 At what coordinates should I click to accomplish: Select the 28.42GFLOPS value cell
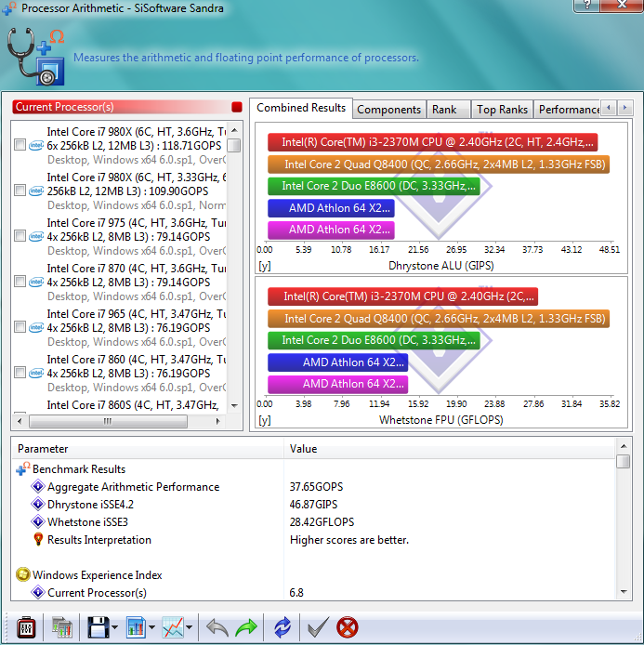click(x=322, y=522)
